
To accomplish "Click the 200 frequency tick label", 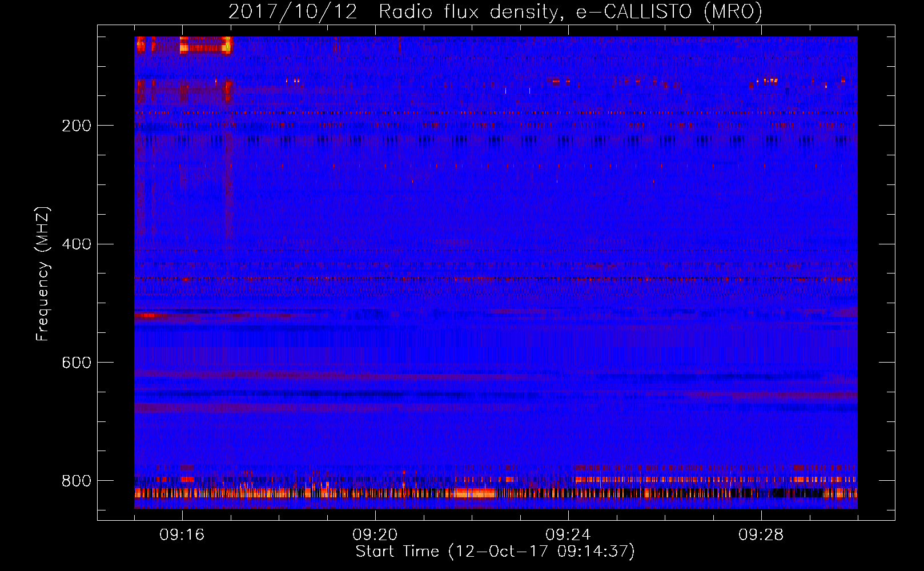I will (77, 126).
